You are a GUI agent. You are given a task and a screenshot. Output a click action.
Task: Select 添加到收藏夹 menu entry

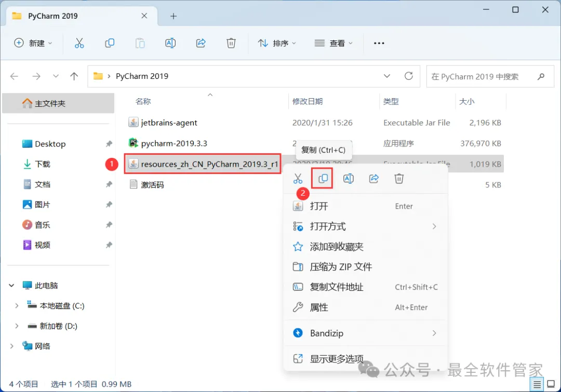pos(366,247)
